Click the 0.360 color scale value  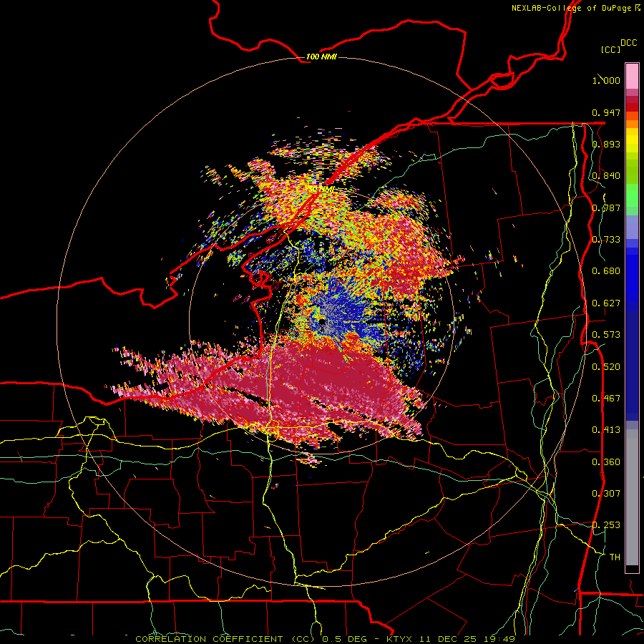[606, 462]
